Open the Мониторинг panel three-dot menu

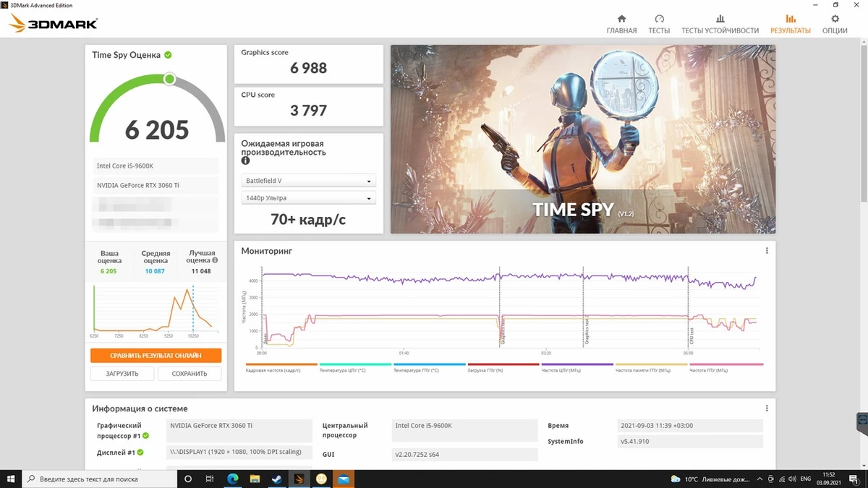[x=767, y=251]
